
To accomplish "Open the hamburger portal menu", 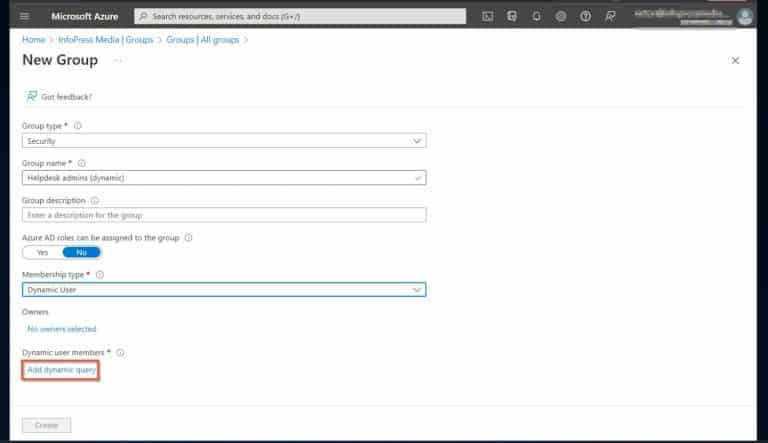I will (24, 16).
